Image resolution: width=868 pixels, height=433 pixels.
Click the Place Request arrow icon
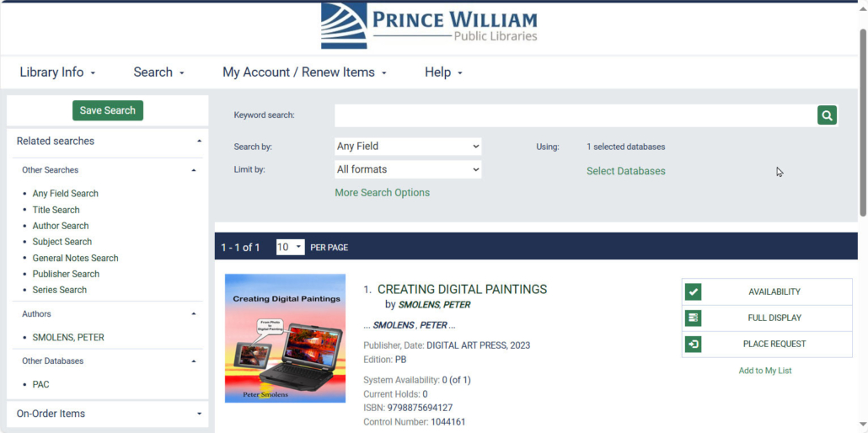[693, 344]
